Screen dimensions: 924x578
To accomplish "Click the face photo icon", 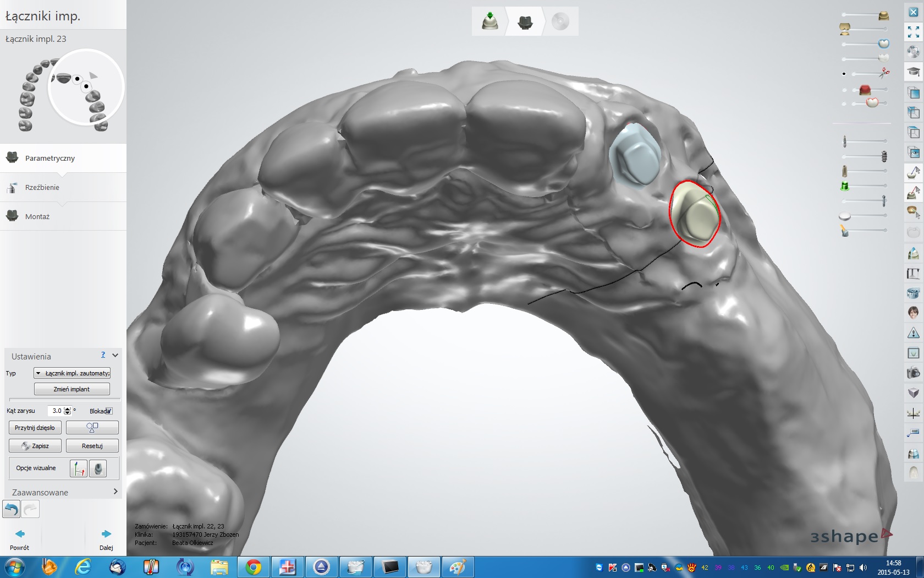I will 913,313.
